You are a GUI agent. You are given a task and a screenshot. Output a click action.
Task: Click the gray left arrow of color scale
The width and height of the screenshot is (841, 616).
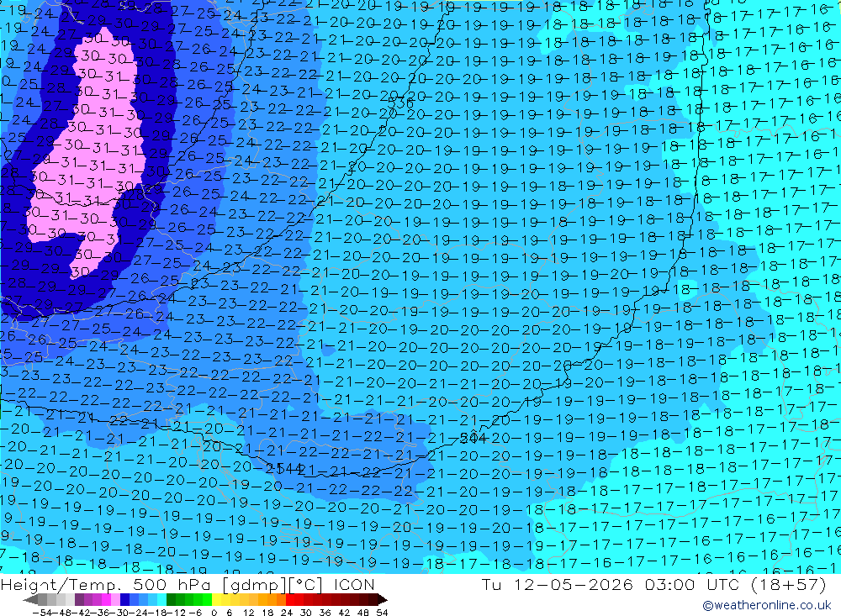[32, 600]
